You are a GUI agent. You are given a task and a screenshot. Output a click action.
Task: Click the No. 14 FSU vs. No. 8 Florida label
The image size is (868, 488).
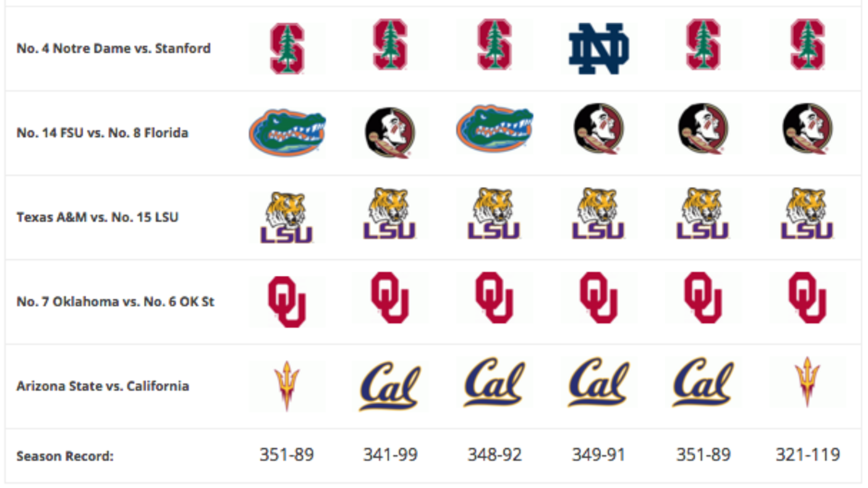[x=102, y=132]
